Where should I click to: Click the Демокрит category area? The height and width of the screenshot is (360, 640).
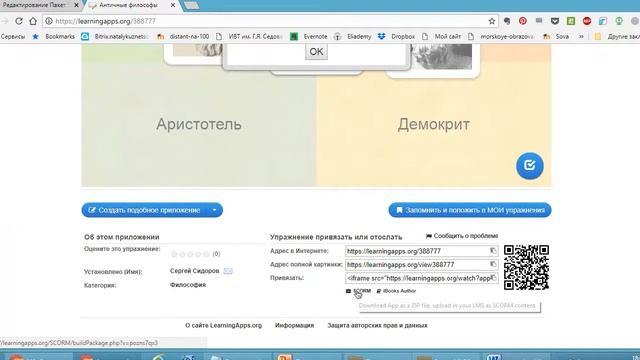click(x=433, y=124)
